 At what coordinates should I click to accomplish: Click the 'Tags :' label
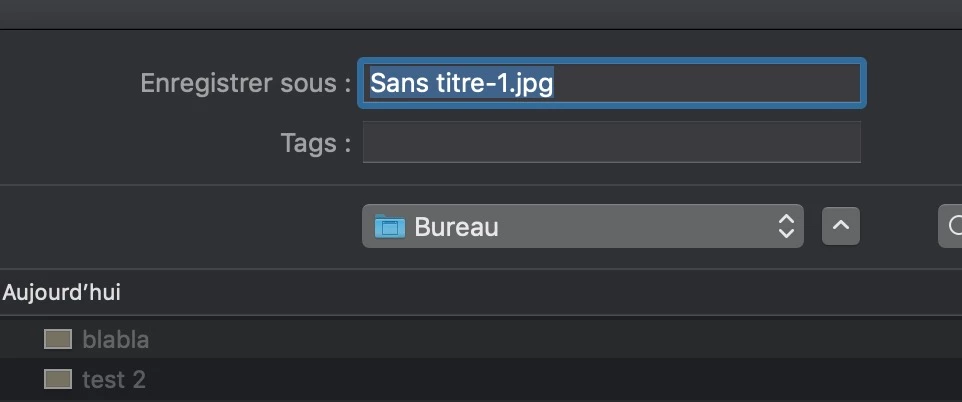[x=316, y=143]
